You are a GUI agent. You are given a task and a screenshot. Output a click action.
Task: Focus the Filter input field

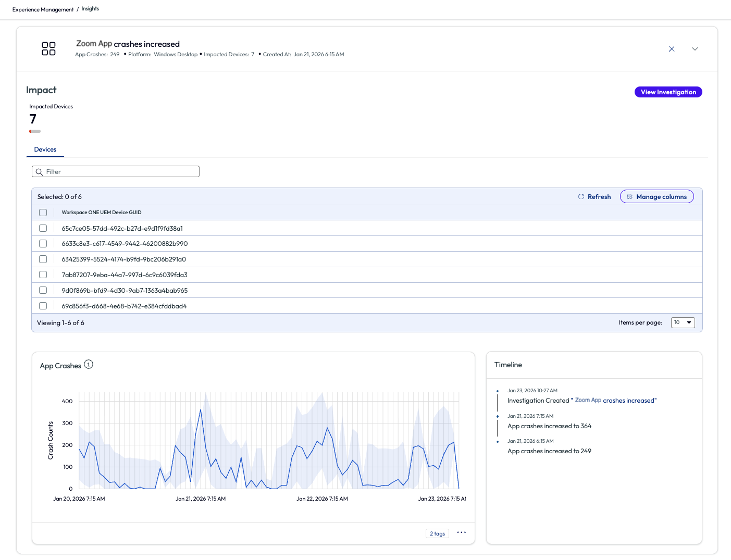coord(116,171)
